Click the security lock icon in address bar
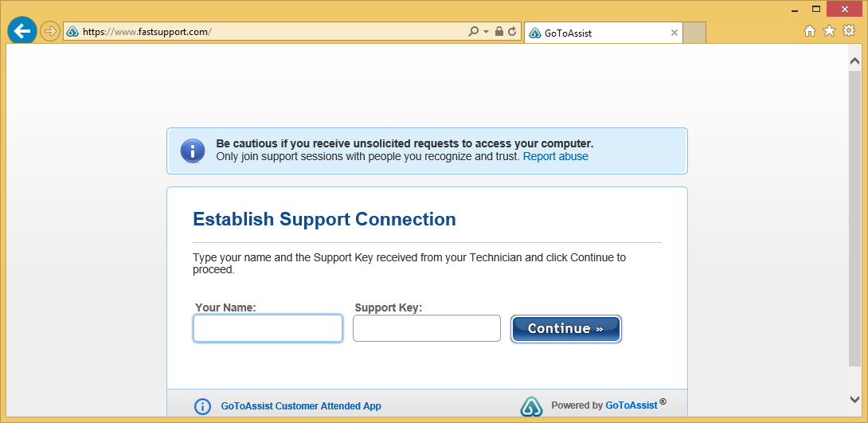This screenshot has height=423, width=868. (x=499, y=32)
